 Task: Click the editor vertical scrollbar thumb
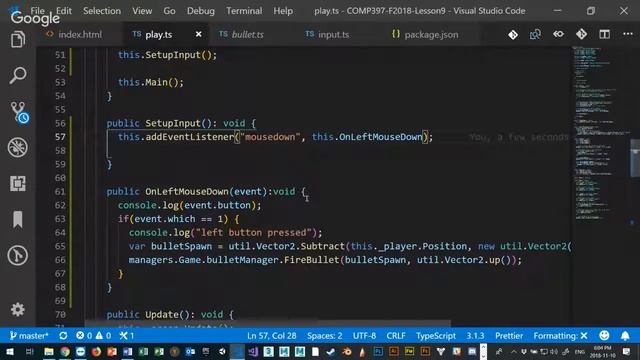(635, 158)
